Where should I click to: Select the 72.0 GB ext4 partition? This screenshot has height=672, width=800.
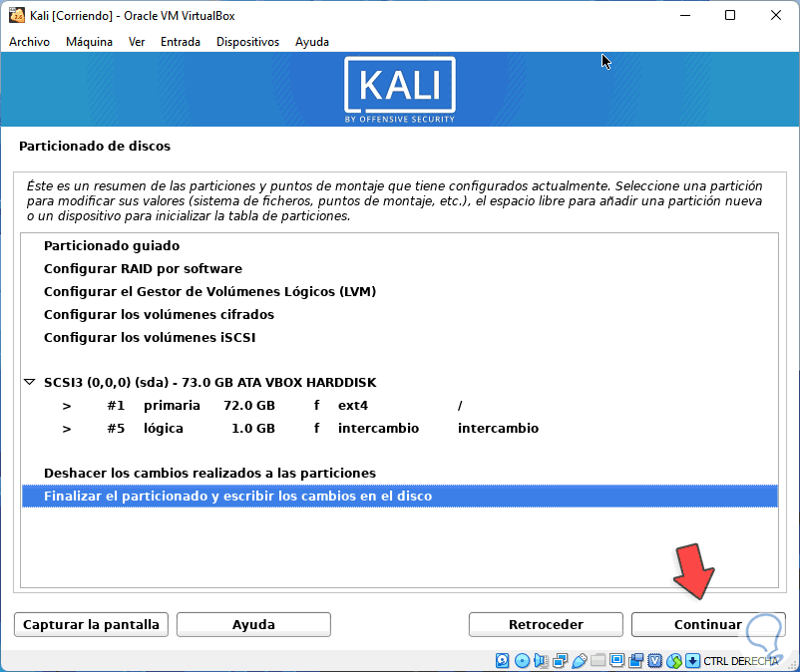(x=399, y=406)
